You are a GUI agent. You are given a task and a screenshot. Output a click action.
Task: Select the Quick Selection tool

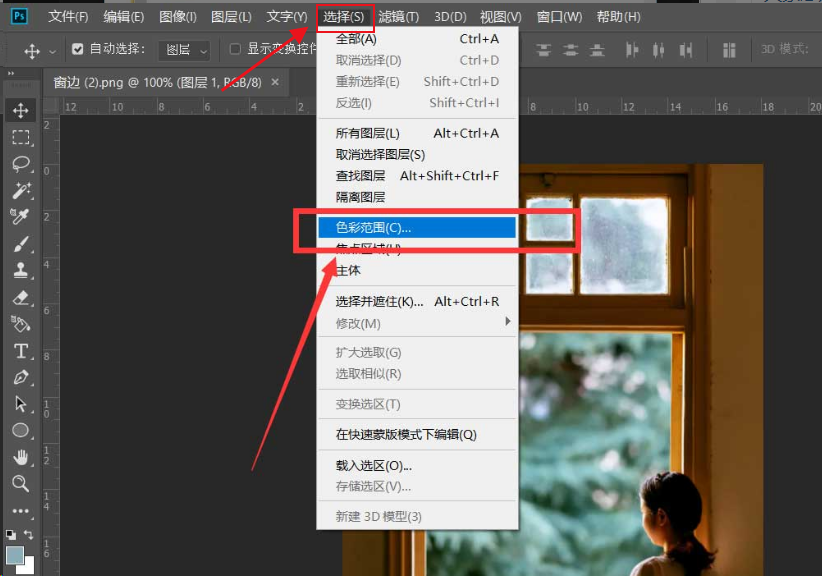coord(21,191)
